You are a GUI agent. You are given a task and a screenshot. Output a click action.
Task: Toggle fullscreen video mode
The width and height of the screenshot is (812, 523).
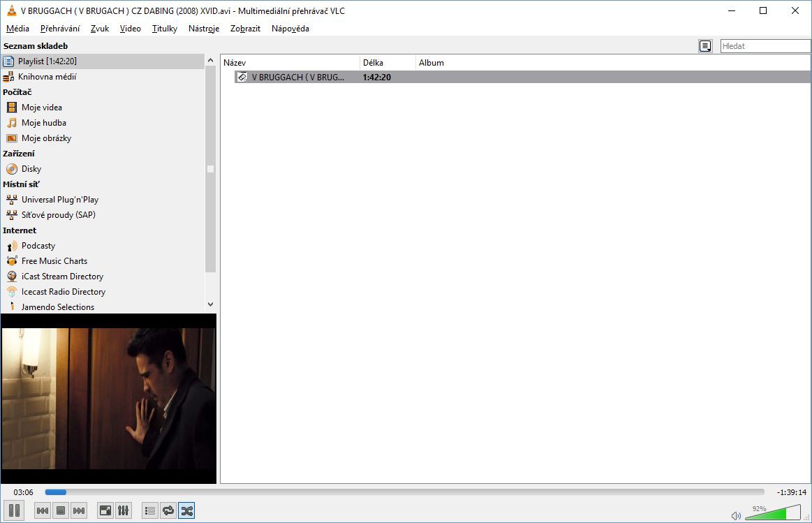point(105,510)
